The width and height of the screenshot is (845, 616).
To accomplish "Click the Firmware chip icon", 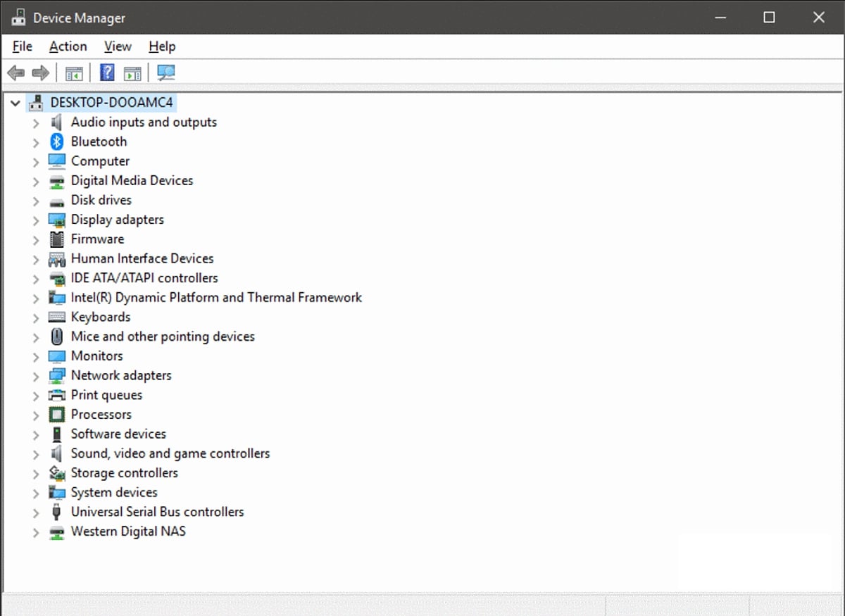I will [57, 239].
